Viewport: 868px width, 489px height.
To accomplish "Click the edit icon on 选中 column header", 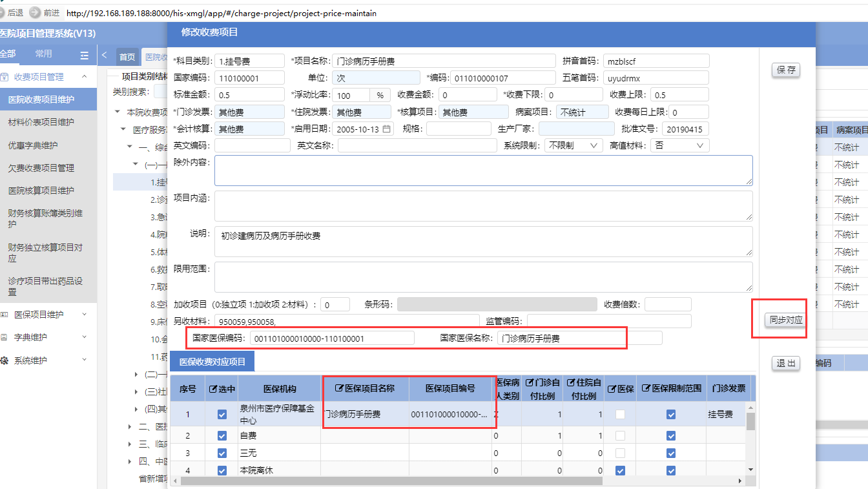I will (212, 389).
